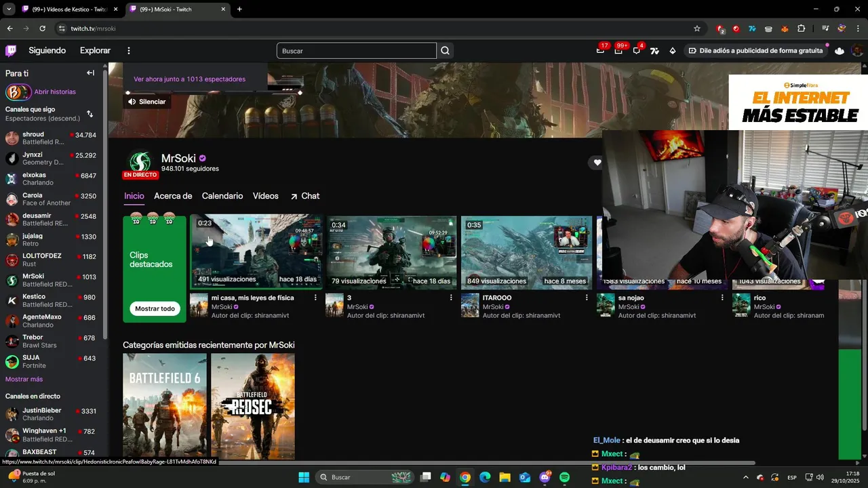868x488 pixels.
Task: Open shroud channel in sidebar
Action: 52,138
